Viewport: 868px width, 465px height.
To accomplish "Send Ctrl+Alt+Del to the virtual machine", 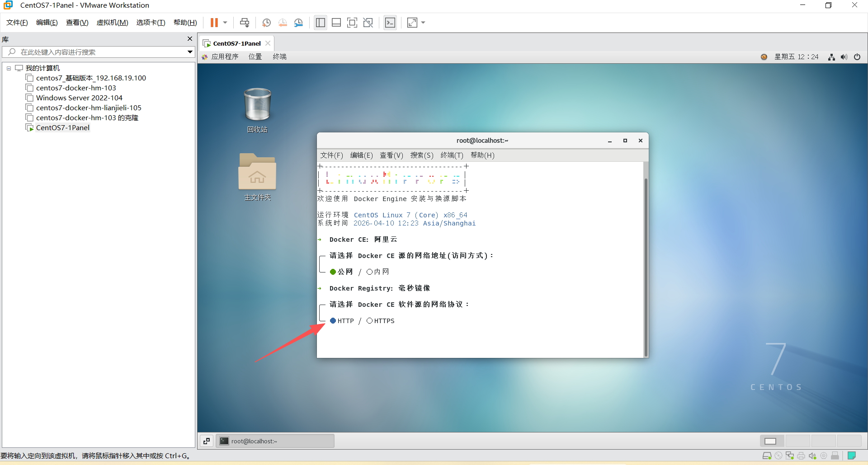I will [245, 23].
